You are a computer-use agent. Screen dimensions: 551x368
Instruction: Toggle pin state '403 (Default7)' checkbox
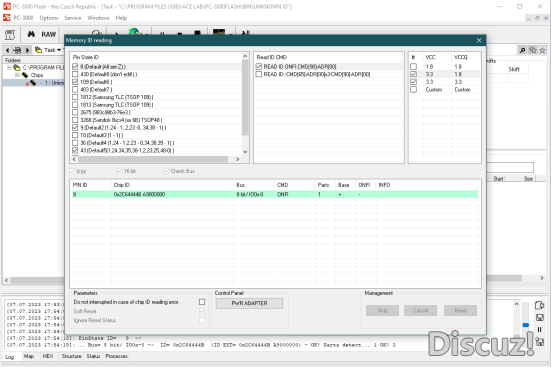(x=75, y=89)
